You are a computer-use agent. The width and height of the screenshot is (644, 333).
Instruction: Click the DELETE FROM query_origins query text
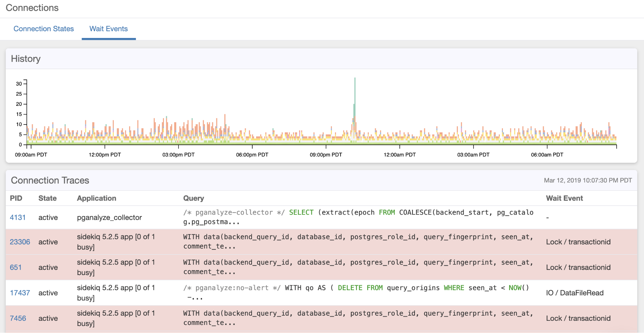[x=356, y=292]
